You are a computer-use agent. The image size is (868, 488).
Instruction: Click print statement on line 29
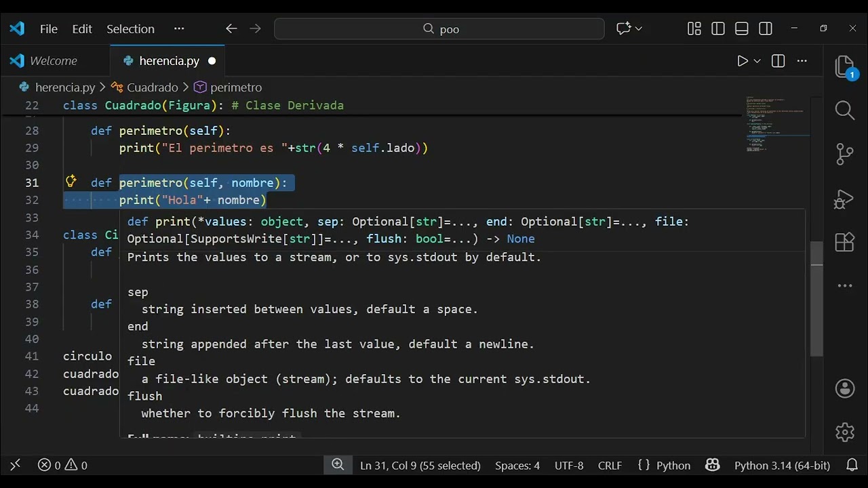tap(273, 148)
